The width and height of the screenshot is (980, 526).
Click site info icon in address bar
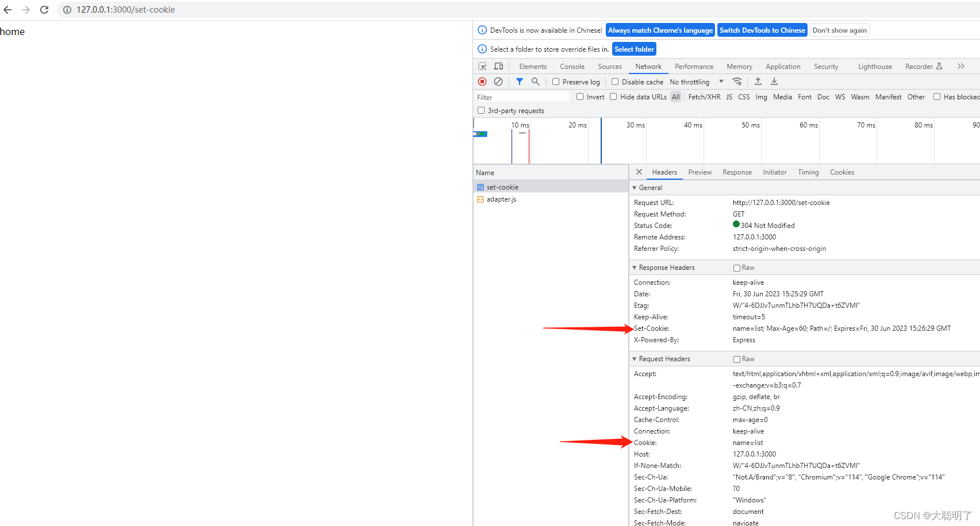[67, 10]
